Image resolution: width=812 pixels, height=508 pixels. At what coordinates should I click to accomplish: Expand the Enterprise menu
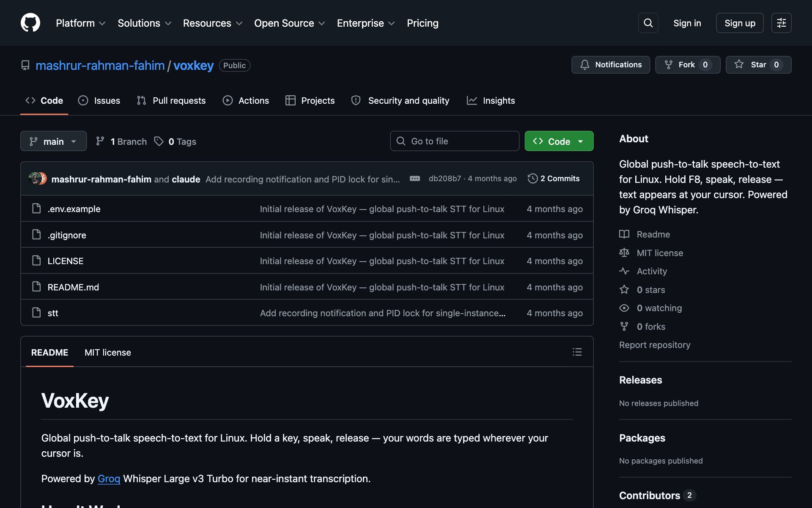click(366, 23)
